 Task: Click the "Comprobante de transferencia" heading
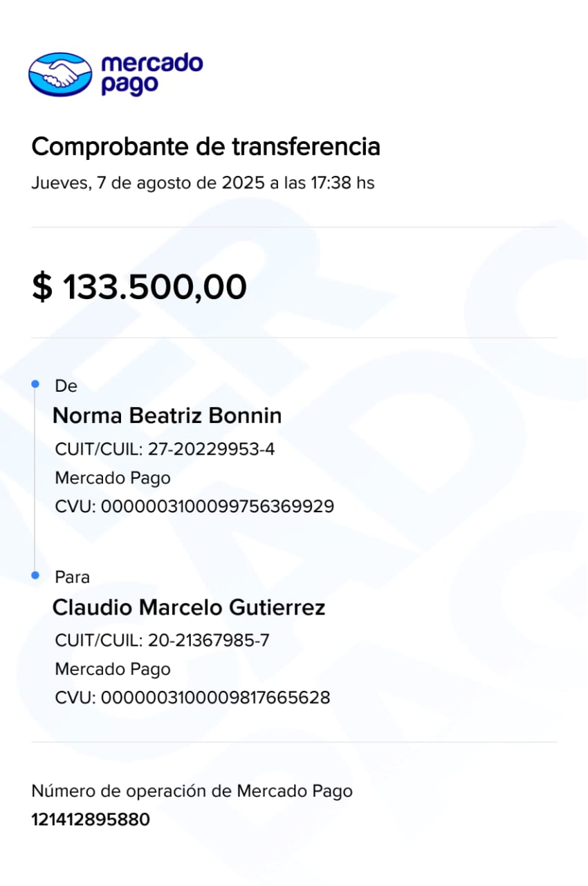[206, 147]
